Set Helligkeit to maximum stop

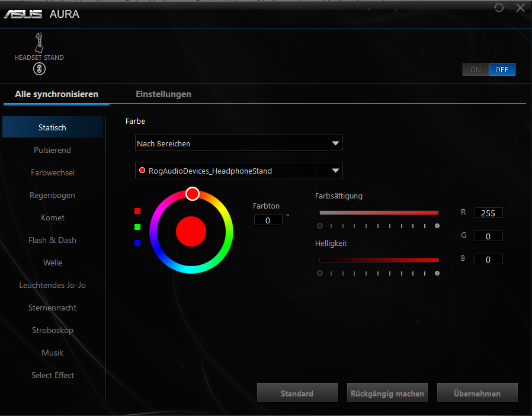click(x=437, y=273)
